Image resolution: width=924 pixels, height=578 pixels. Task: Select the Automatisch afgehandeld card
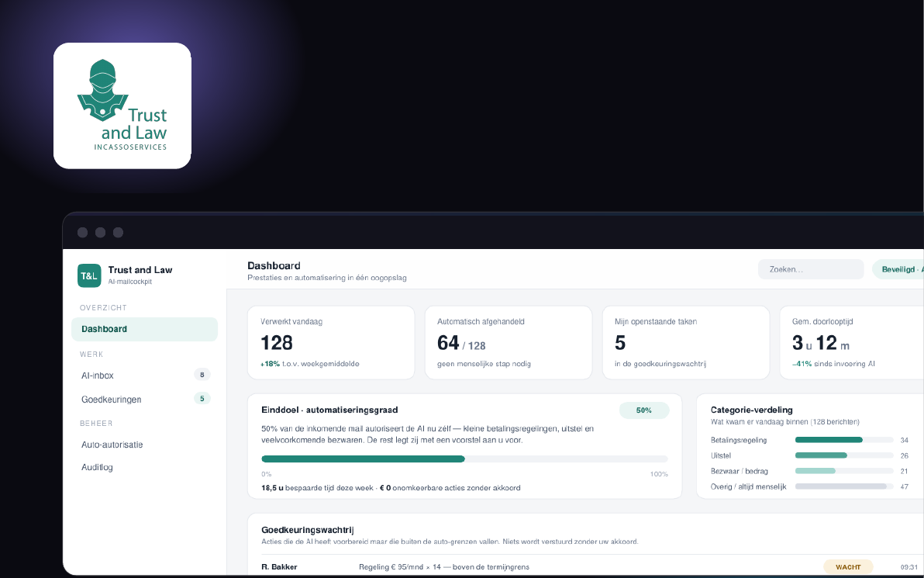[x=509, y=343]
